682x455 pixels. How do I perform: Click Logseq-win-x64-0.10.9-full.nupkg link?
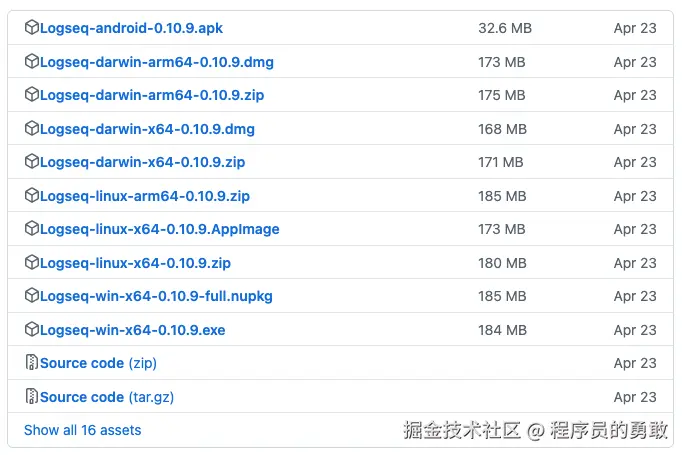coord(156,296)
